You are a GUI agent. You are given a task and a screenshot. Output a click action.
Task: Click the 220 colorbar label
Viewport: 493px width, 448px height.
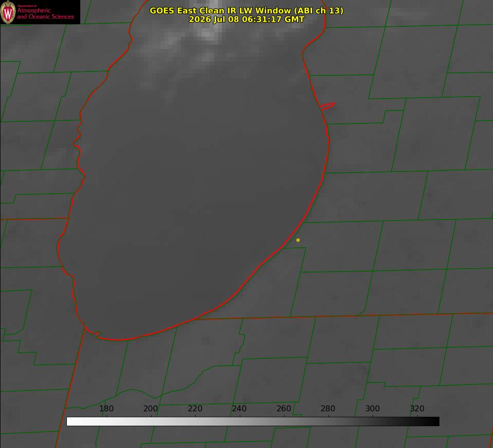195,408
